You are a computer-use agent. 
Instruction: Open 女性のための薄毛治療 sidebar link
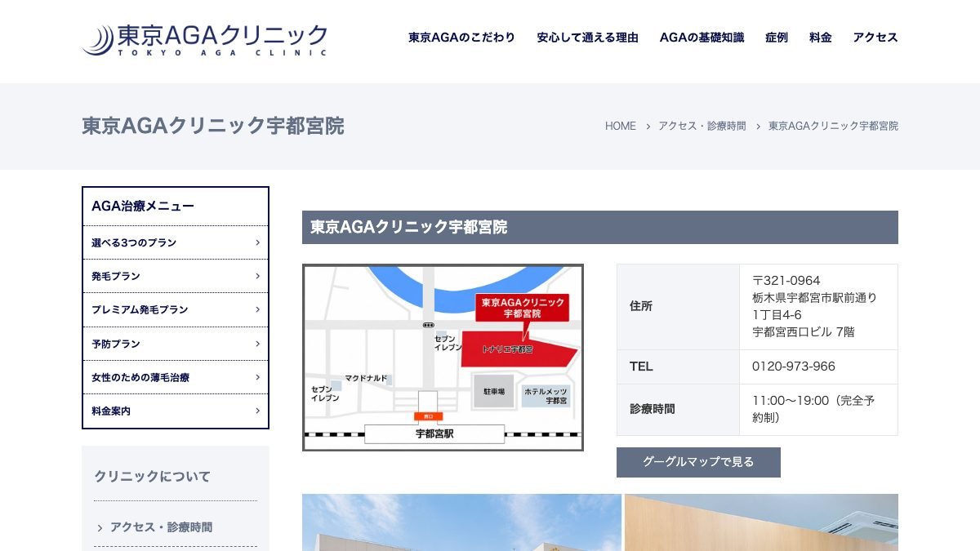click(176, 377)
